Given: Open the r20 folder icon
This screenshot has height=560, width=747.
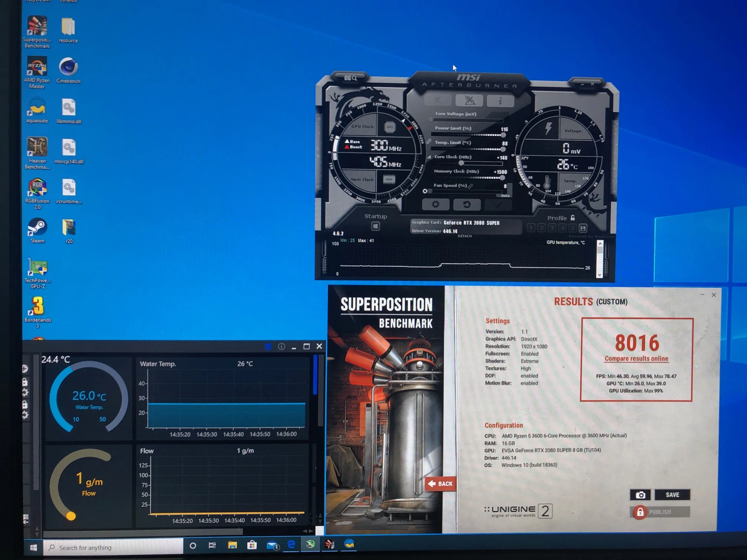Looking at the screenshot, I should pos(69,231).
